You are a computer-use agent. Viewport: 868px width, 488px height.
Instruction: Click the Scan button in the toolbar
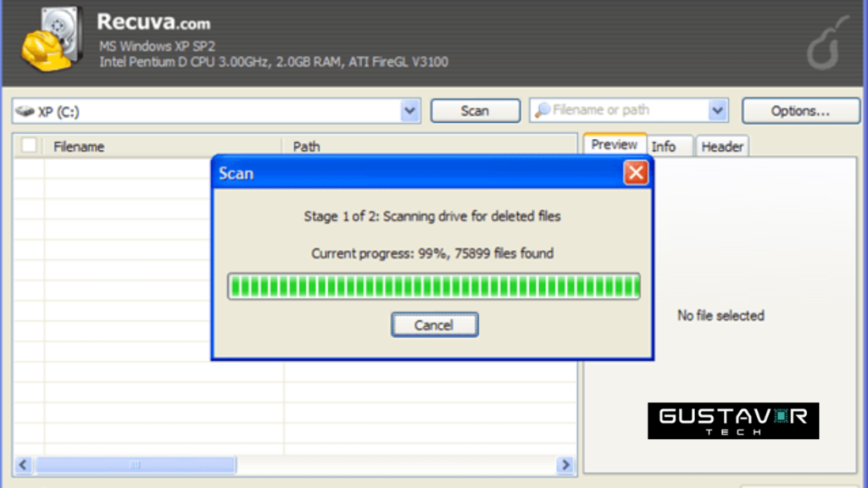(x=476, y=111)
